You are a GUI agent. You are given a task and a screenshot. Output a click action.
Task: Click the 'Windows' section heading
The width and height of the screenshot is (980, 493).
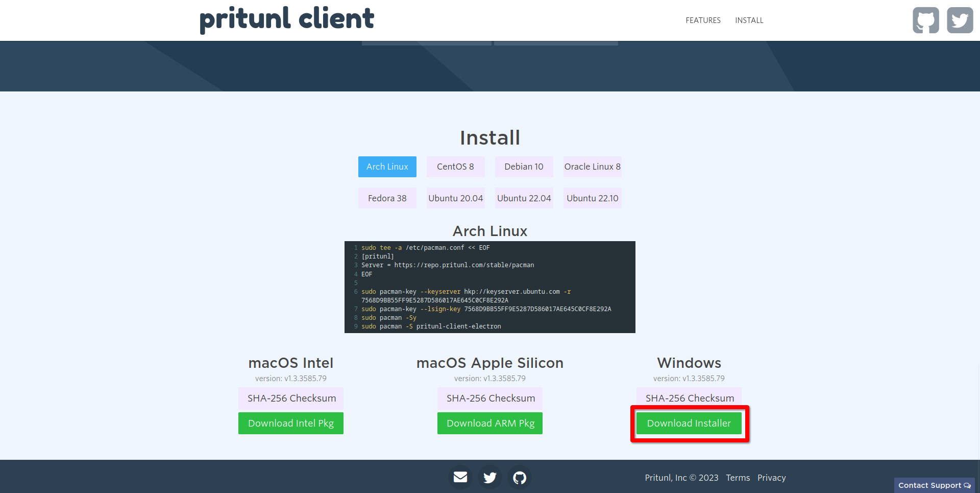point(689,363)
